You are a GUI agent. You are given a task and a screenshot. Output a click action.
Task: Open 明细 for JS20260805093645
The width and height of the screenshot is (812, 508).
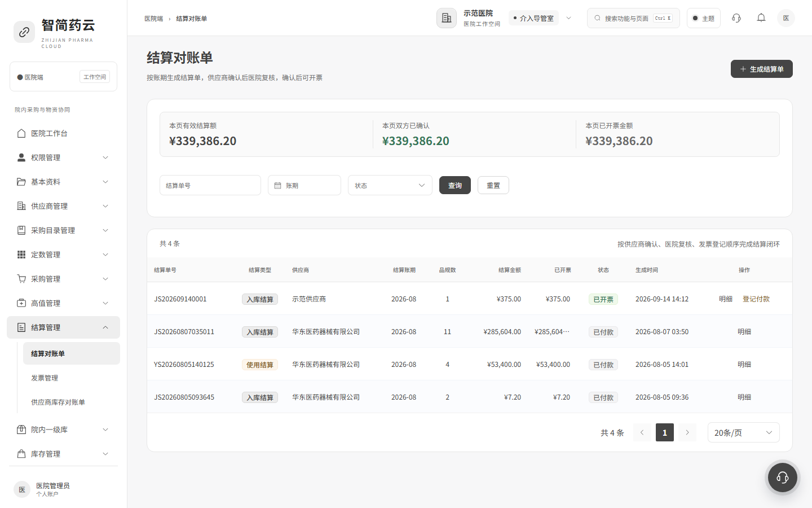click(744, 397)
